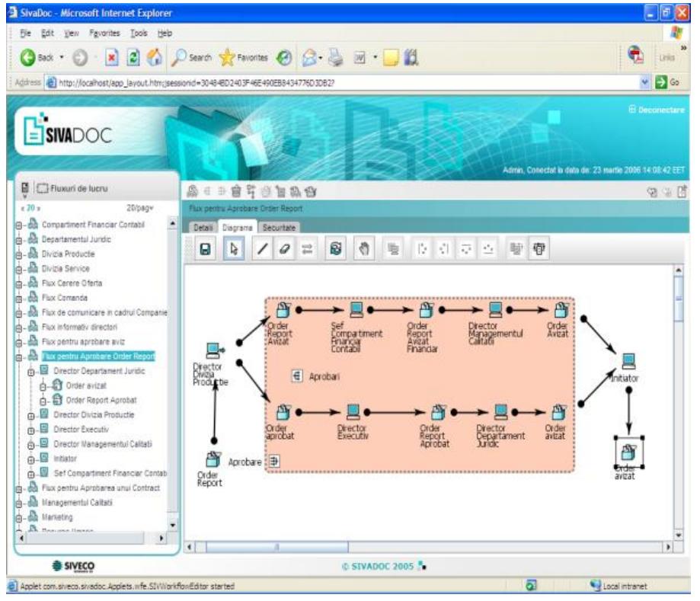This screenshot has width=700, height=601.
Task: Click the browser Refresh icon
Action: (133, 58)
